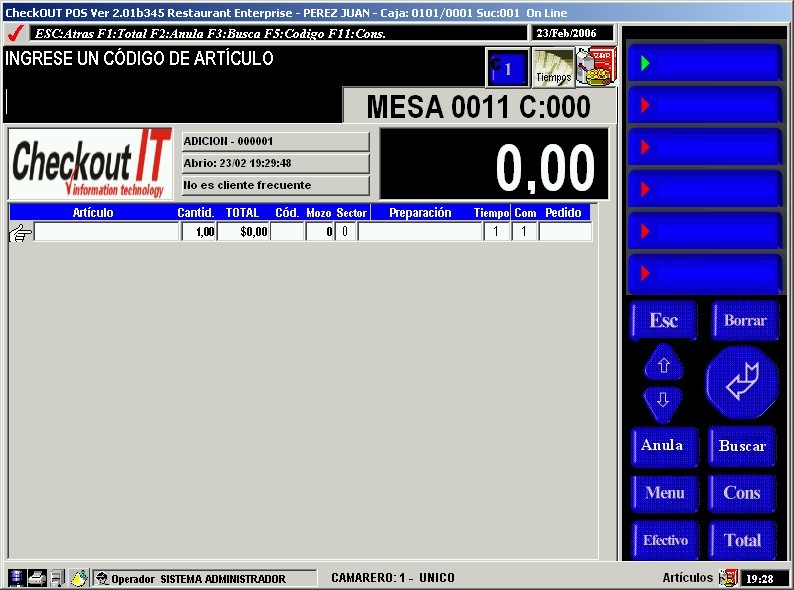Click the Buscar button
794x590 pixels.
[x=742, y=446]
